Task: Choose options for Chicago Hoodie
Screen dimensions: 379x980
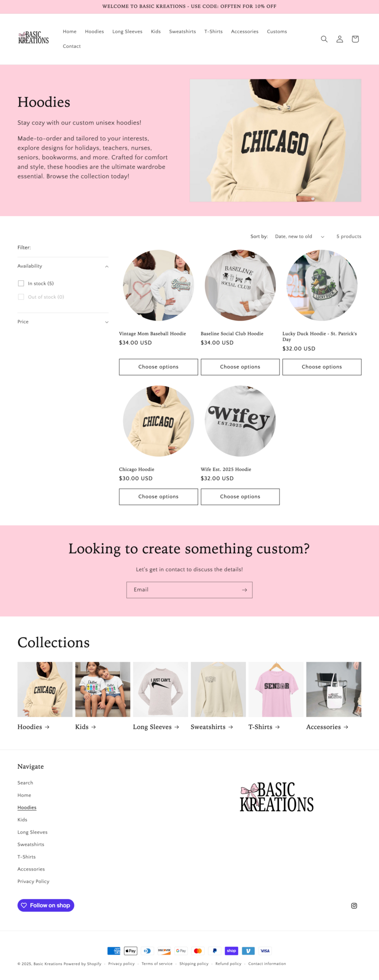Action: coord(158,496)
